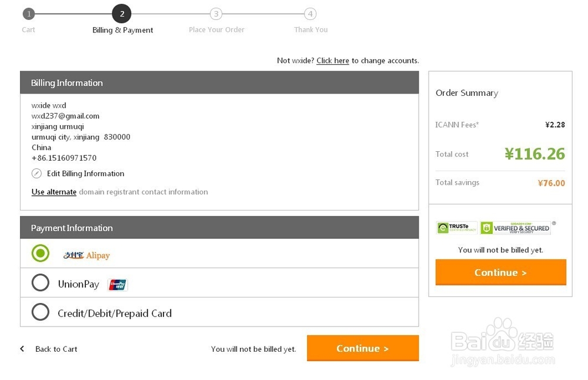Click the step 1 Cart circle

pyautogui.click(x=29, y=14)
